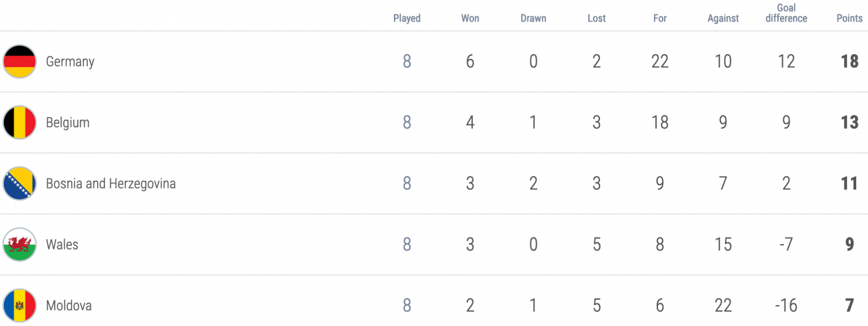Click the Bosnia and Herzegovina flag icon
This screenshot has width=868, height=326.
pyautogui.click(x=20, y=183)
